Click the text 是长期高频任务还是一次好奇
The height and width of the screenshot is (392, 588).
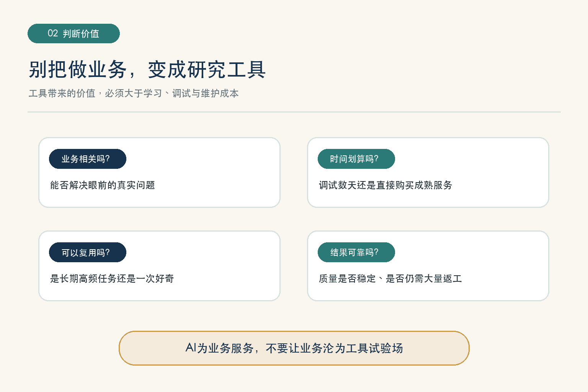112,279
